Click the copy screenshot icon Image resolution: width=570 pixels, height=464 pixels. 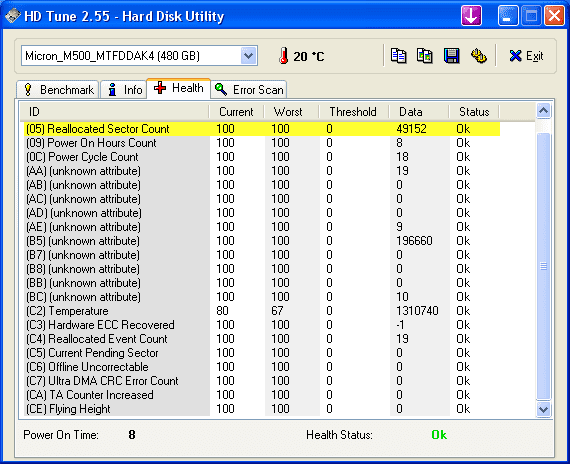coord(425,56)
